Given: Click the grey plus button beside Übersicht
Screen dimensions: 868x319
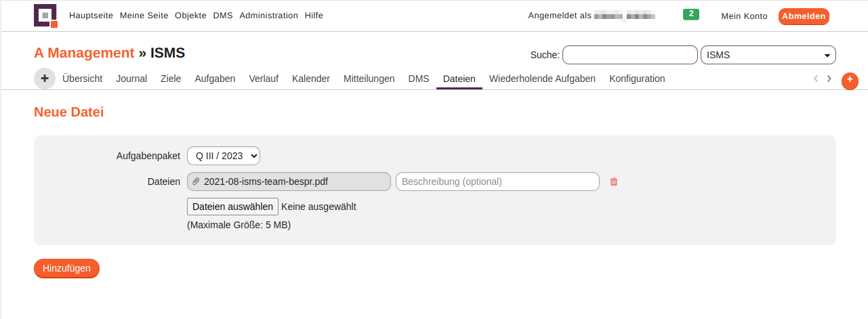Looking at the screenshot, I should click(45, 79).
